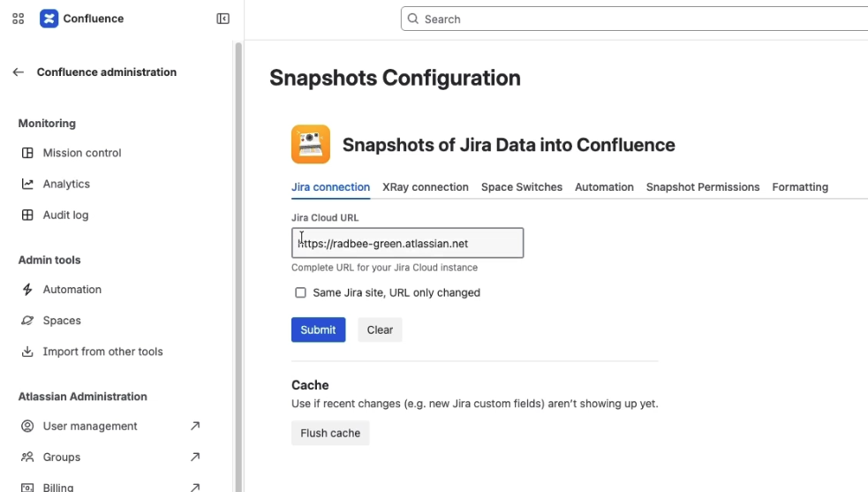The image size is (868, 492).
Task: Open Analytics in sidebar
Action: [66, 184]
